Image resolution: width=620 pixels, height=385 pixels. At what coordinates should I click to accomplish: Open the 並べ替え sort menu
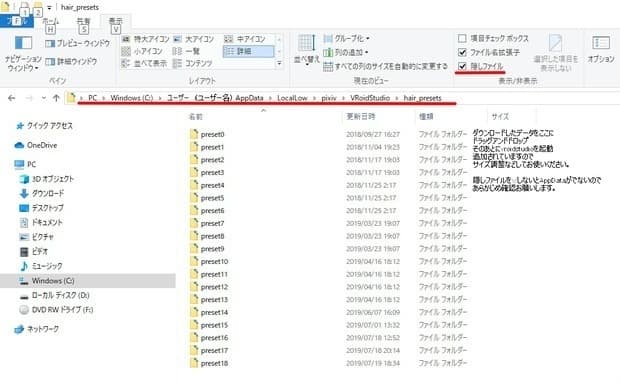pyautogui.click(x=306, y=51)
